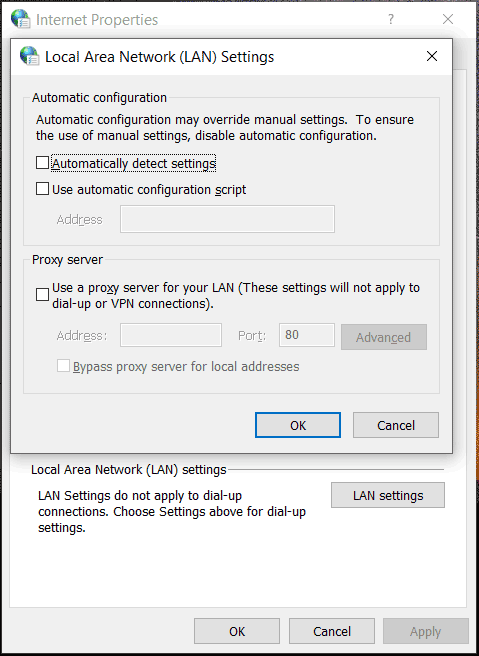Click OK in Internet Properties
Screen dimensions: 479x656
(x=237, y=631)
